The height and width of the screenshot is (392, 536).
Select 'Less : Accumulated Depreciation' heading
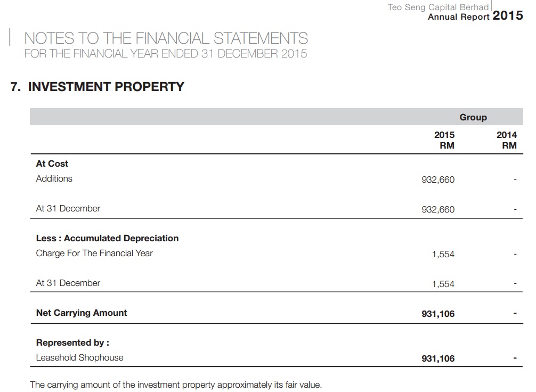[x=107, y=238]
